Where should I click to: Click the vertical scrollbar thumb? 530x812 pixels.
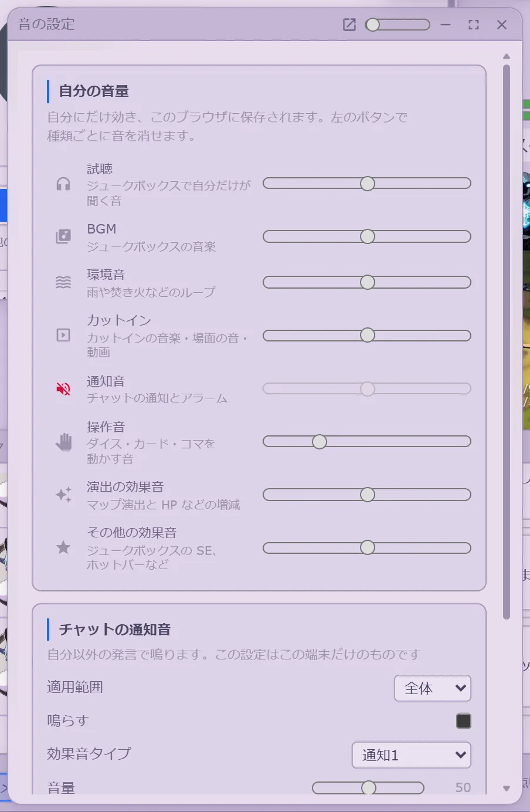[507, 342]
